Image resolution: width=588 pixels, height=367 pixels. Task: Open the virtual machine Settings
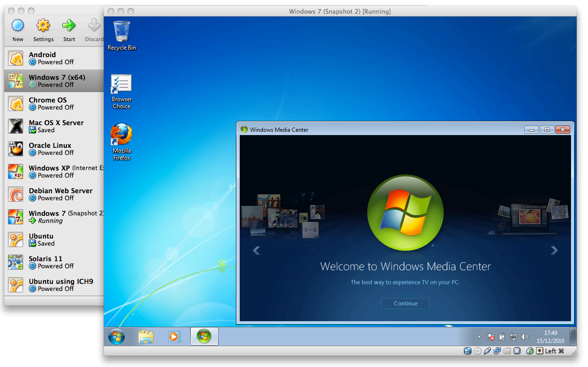click(x=43, y=26)
